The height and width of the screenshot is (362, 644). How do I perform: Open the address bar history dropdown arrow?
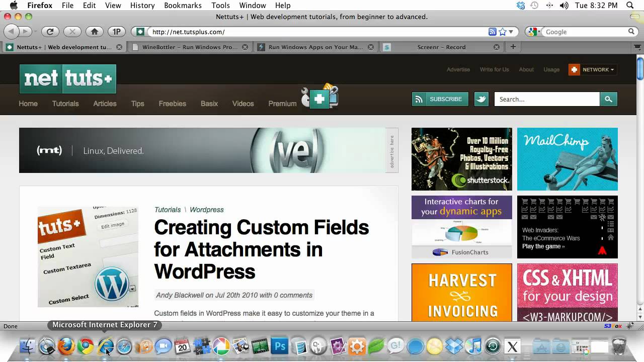point(511,32)
